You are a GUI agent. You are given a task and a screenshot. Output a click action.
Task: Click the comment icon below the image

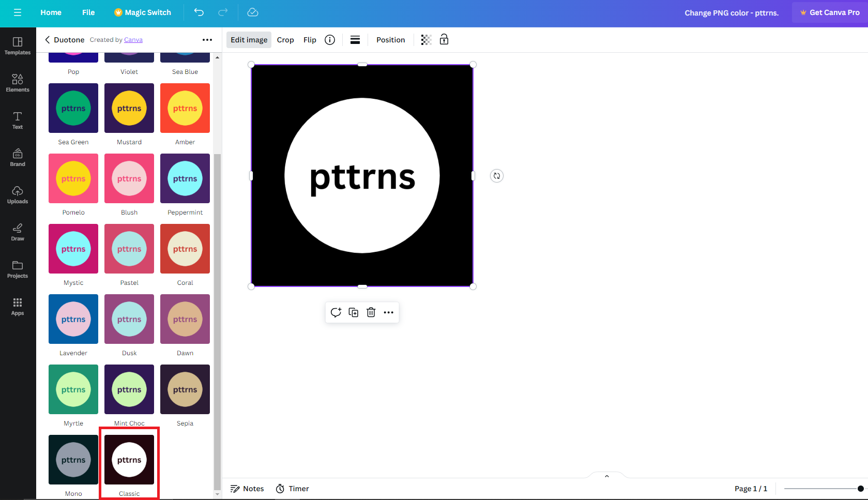336,312
